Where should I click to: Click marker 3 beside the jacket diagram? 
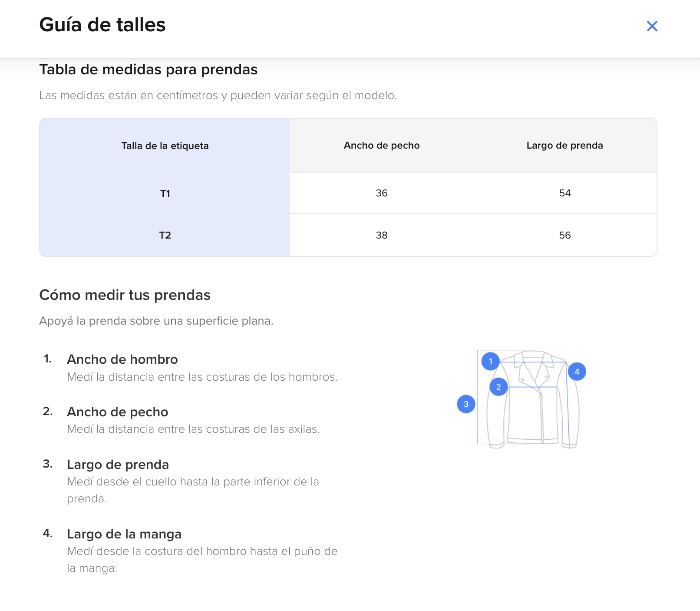[466, 404]
